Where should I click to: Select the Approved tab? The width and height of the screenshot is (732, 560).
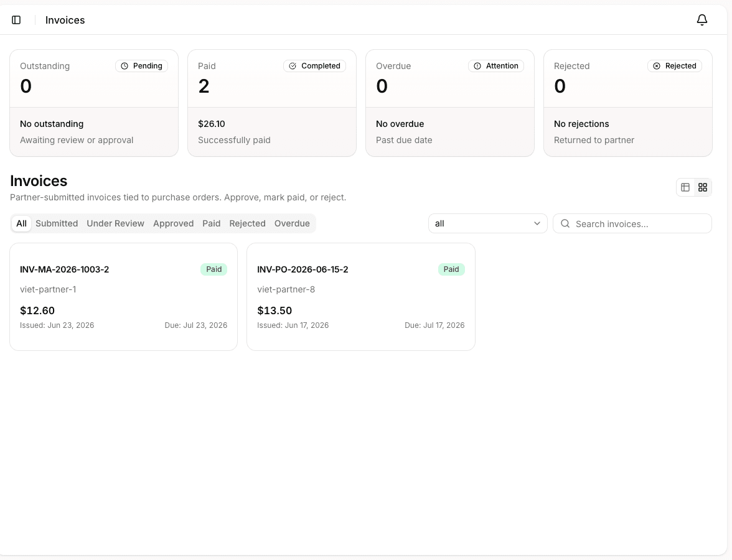(x=173, y=223)
